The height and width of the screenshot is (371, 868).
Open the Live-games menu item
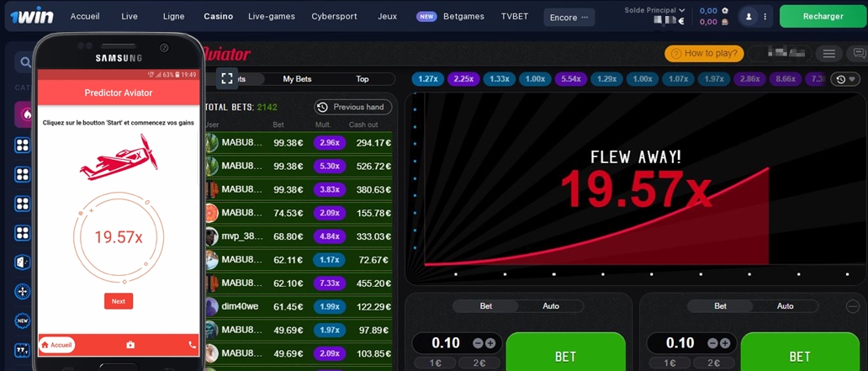coord(271,16)
